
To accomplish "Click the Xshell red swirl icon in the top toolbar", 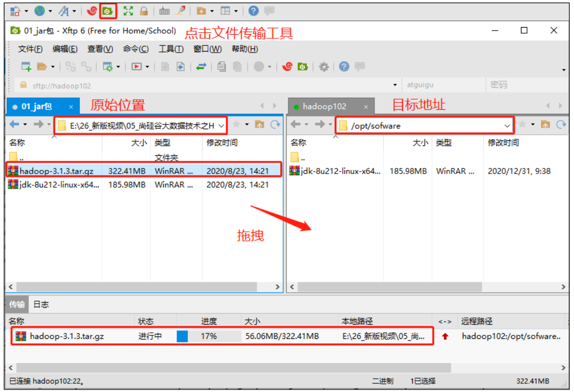I will pyautogui.click(x=92, y=11).
